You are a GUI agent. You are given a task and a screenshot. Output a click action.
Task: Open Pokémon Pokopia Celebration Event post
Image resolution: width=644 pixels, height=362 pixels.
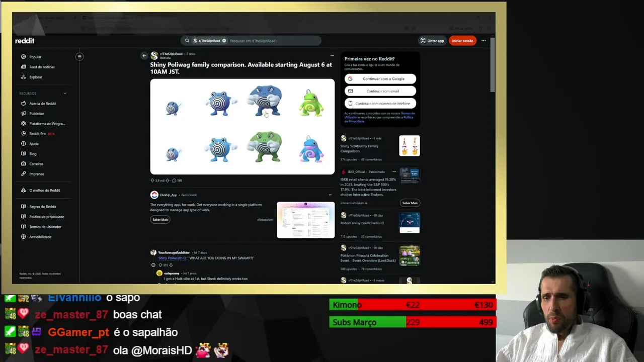368,258
